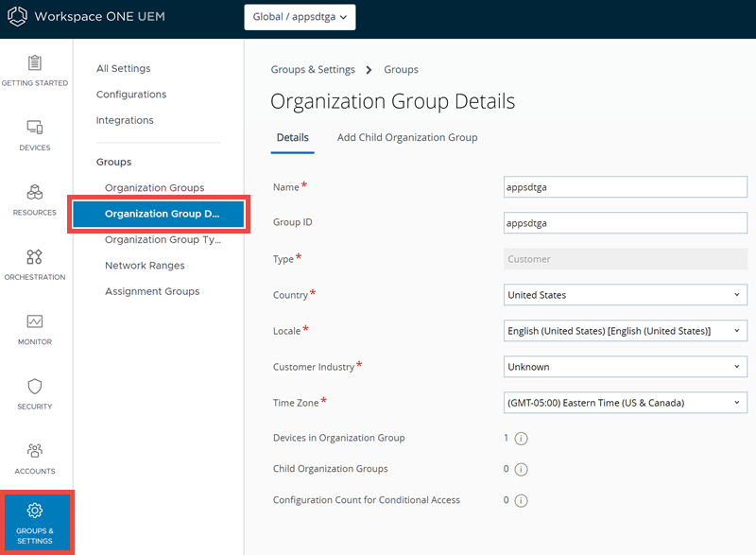Screen dimensions: 756x555
Task: Click the Organization Group Details page heading
Action: 392,102
